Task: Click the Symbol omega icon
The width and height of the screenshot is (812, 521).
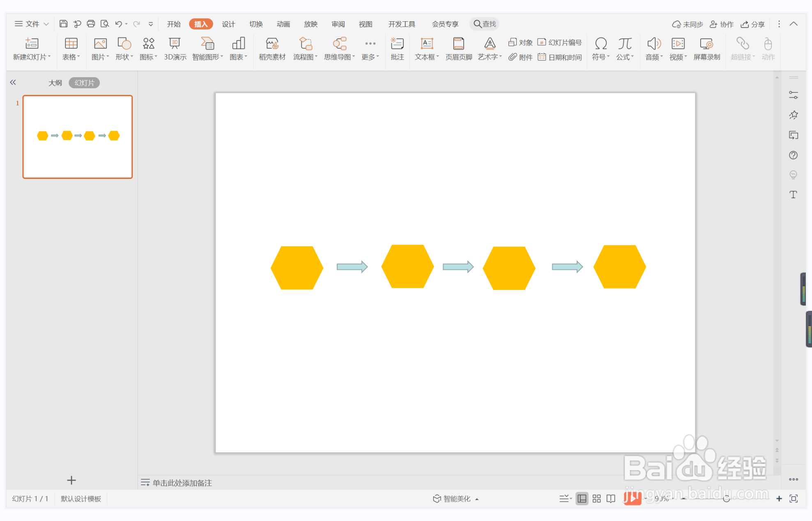Action: [601, 44]
